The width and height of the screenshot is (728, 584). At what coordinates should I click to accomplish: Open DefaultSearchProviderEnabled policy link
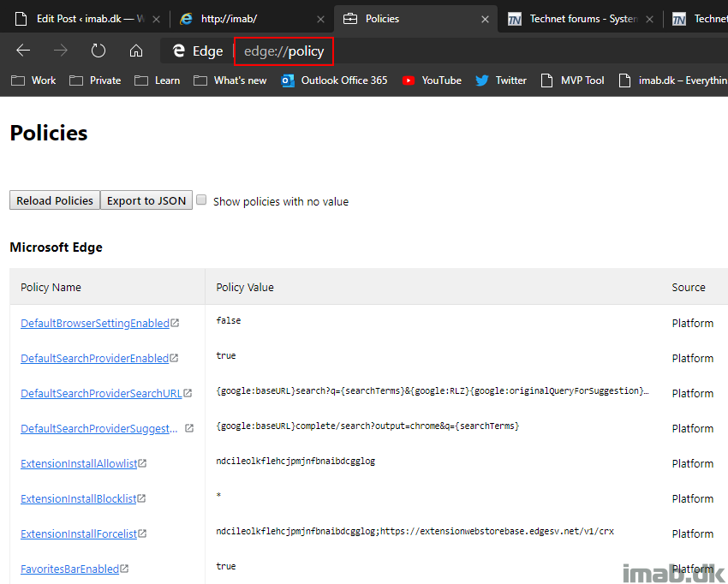[94, 359]
